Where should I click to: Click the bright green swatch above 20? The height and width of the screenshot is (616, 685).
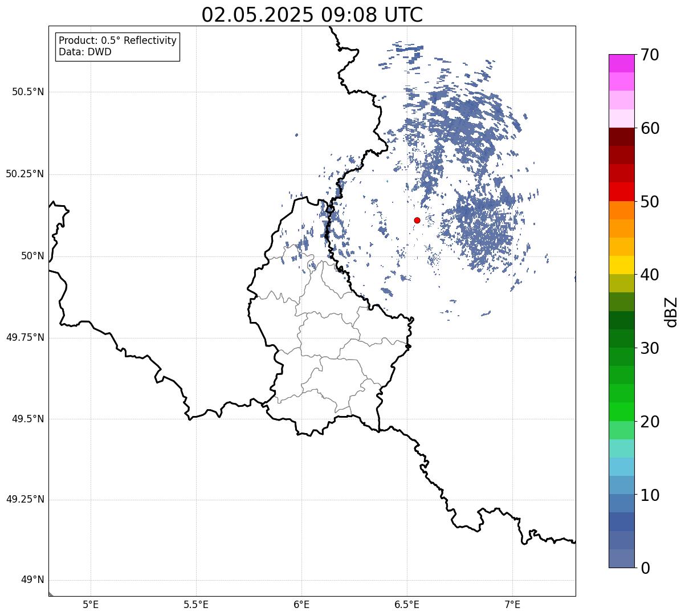click(621, 411)
